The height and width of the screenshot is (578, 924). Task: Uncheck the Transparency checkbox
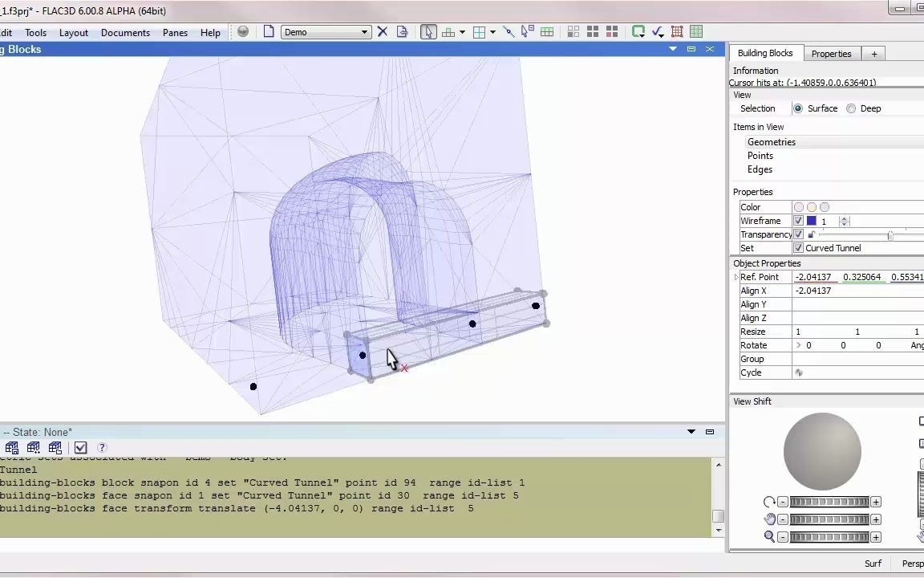click(798, 234)
